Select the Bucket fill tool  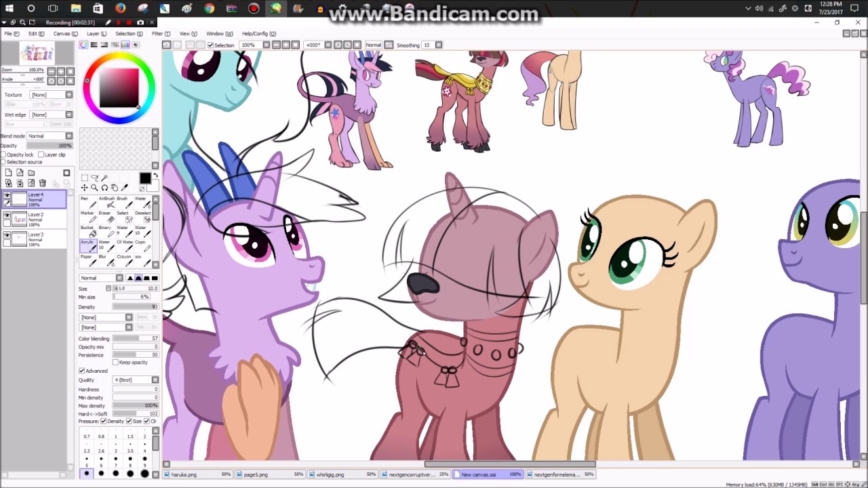(x=87, y=232)
